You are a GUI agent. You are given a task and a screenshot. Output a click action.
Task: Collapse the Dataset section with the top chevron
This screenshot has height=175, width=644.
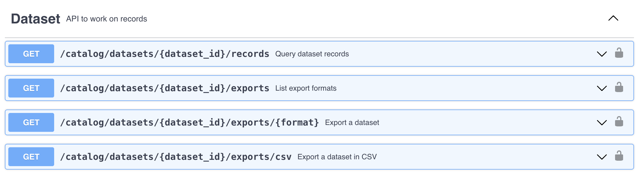tap(613, 19)
